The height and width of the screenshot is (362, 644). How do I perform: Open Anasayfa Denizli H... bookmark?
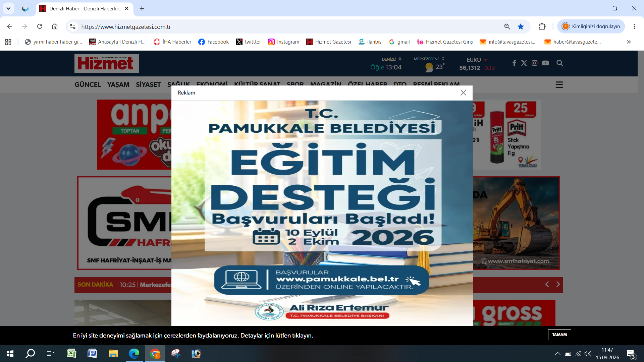coord(117,42)
